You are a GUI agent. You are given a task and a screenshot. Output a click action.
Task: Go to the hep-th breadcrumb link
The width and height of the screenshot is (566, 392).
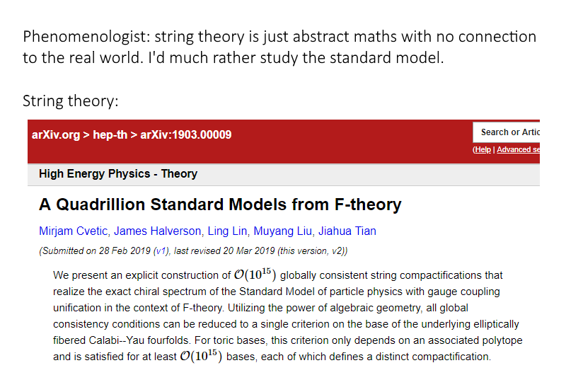click(110, 134)
